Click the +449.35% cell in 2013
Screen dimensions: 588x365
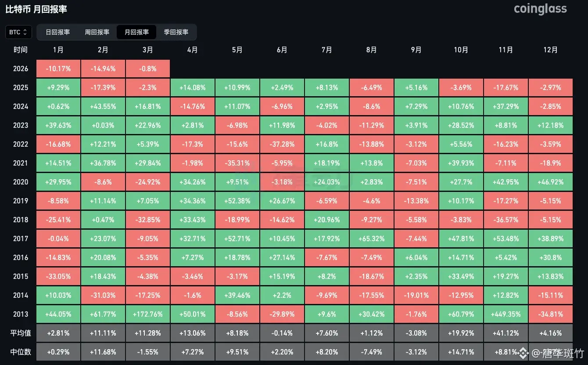click(506, 314)
